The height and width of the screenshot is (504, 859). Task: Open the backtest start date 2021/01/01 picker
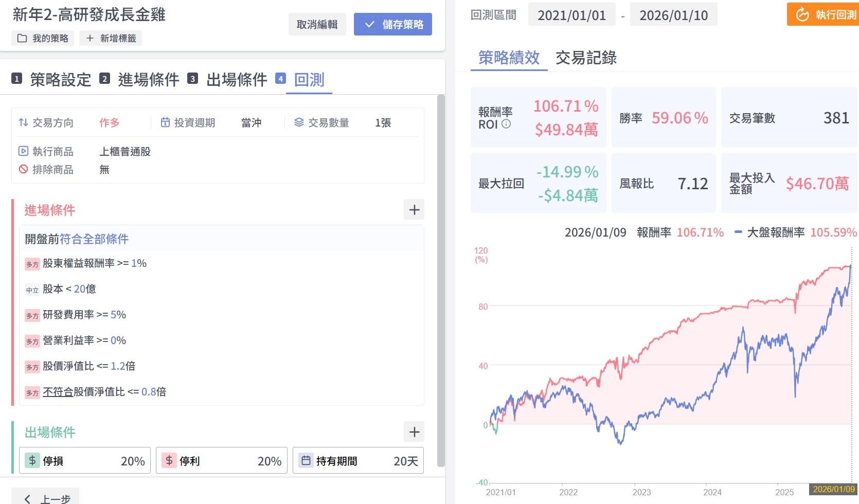571,15
